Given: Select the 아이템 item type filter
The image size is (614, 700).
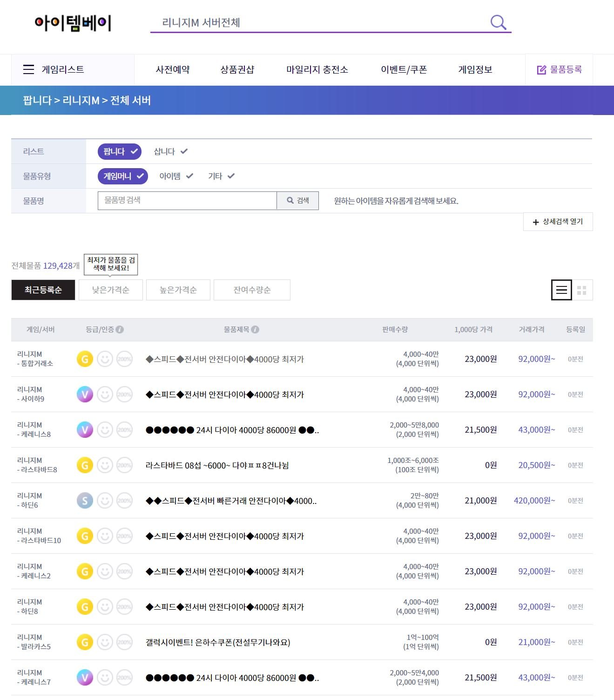Looking at the screenshot, I should coord(176,176).
